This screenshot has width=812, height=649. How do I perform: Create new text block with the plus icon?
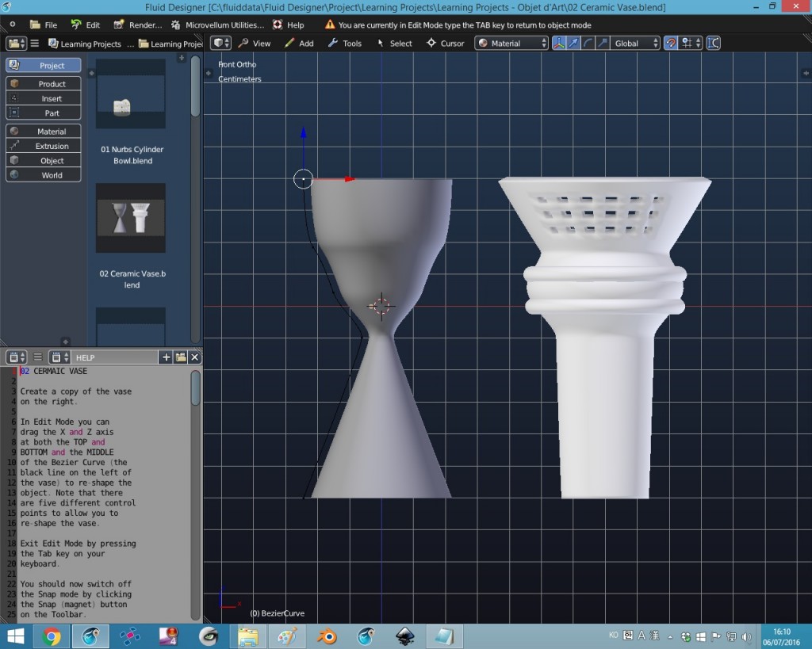[164, 357]
